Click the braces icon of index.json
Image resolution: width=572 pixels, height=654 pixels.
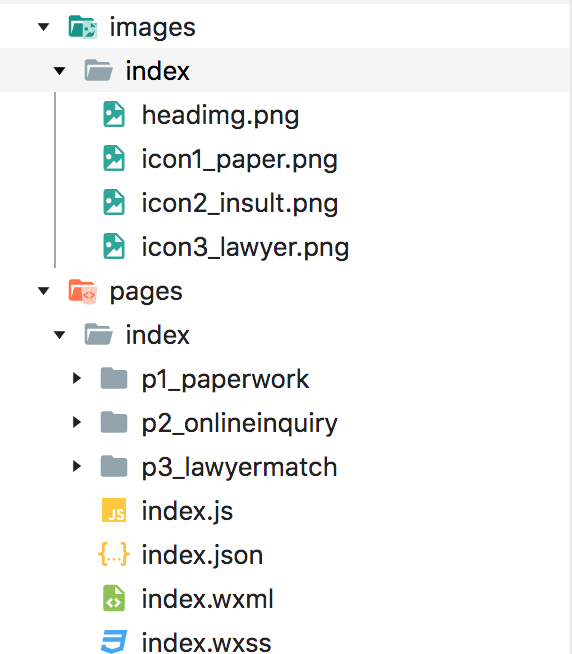coord(113,554)
